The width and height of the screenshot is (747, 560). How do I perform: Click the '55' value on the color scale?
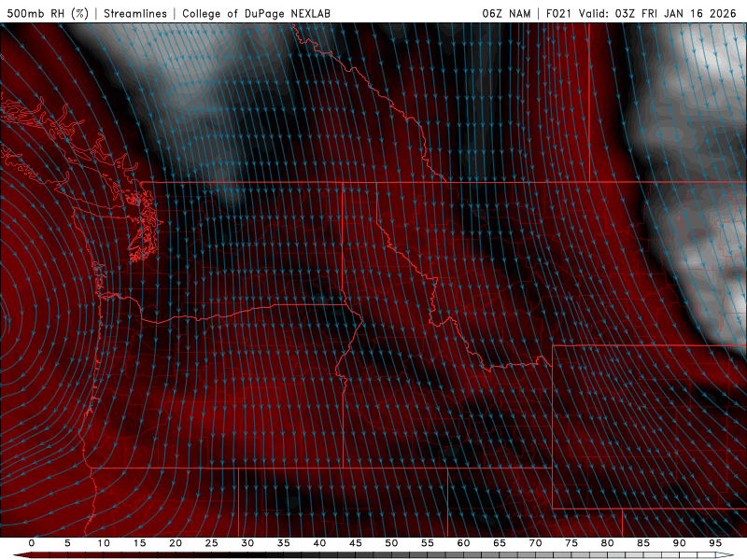(x=428, y=543)
